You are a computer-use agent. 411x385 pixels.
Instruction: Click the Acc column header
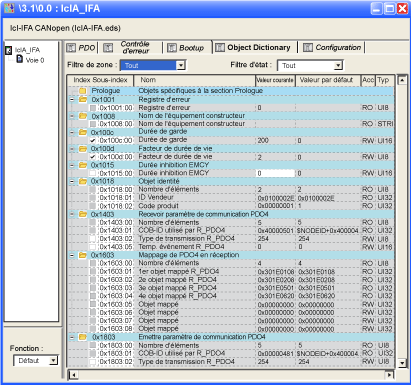pos(368,80)
